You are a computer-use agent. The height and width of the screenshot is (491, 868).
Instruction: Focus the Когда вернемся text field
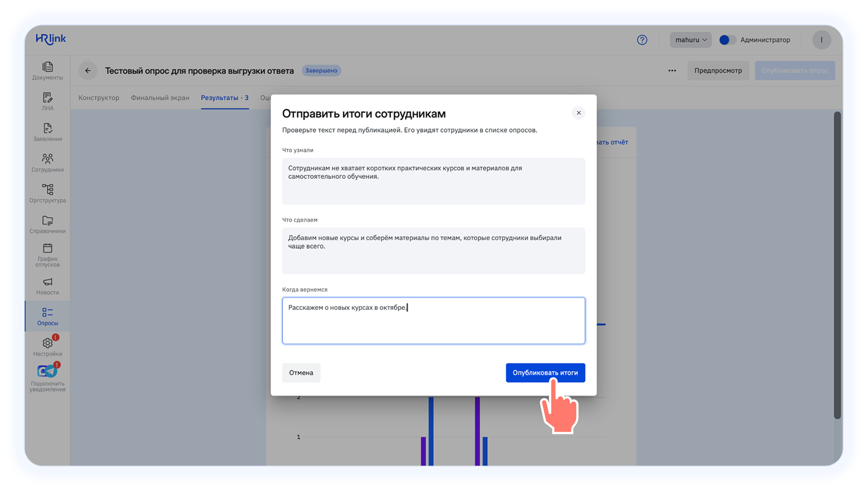(x=434, y=320)
